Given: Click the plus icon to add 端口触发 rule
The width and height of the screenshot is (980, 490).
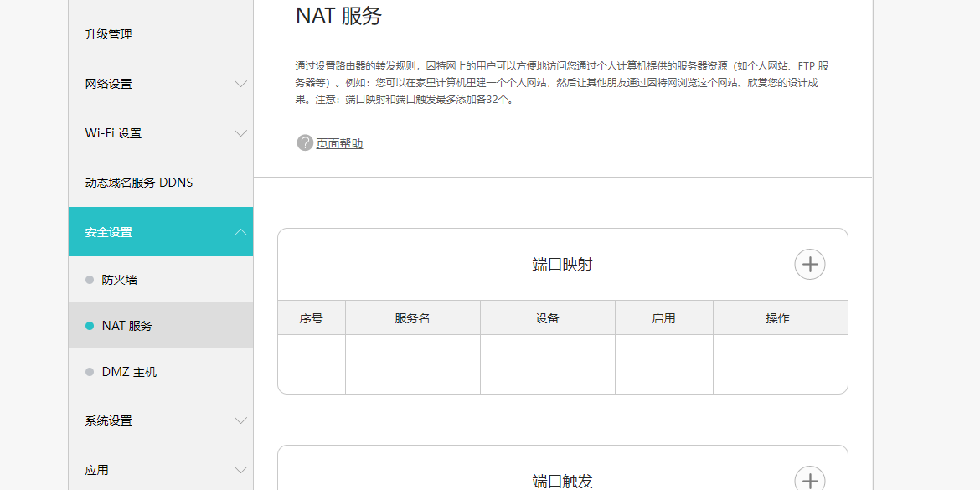Looking at the screenshot, I should (809, 480).
